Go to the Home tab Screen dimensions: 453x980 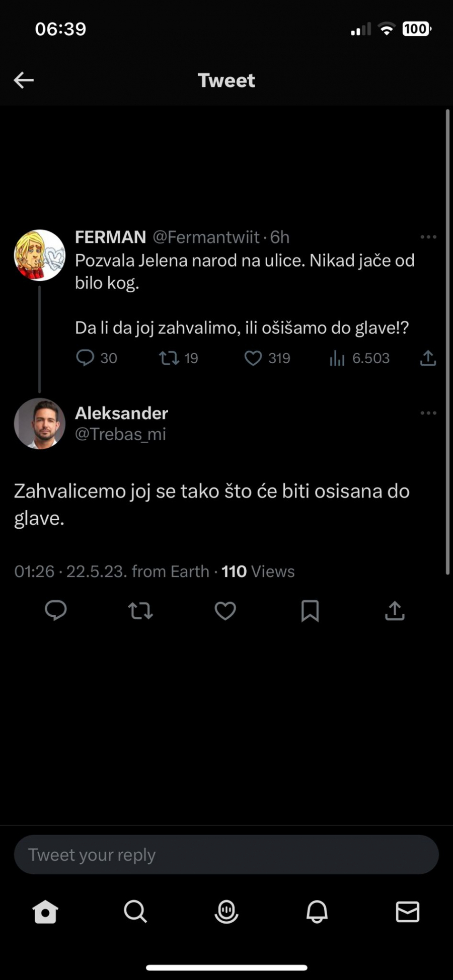[x=45, y=911]
